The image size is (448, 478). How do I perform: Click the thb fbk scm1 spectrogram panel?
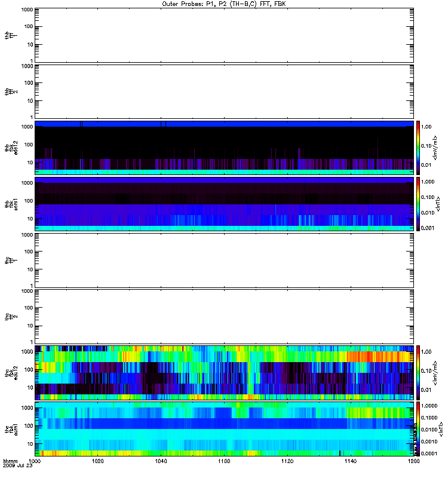click(224, 204)
